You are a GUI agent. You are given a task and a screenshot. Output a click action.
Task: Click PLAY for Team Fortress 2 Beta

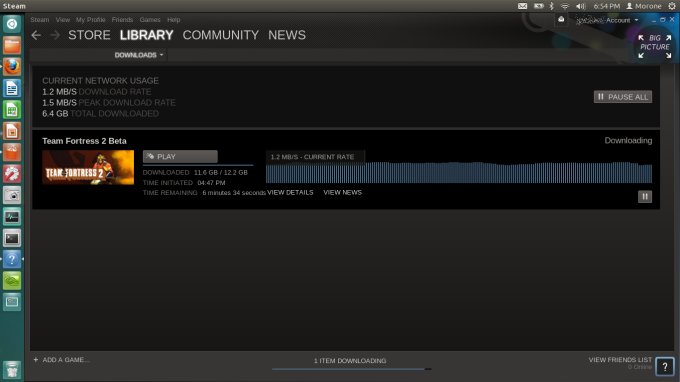tap(180, 157)
